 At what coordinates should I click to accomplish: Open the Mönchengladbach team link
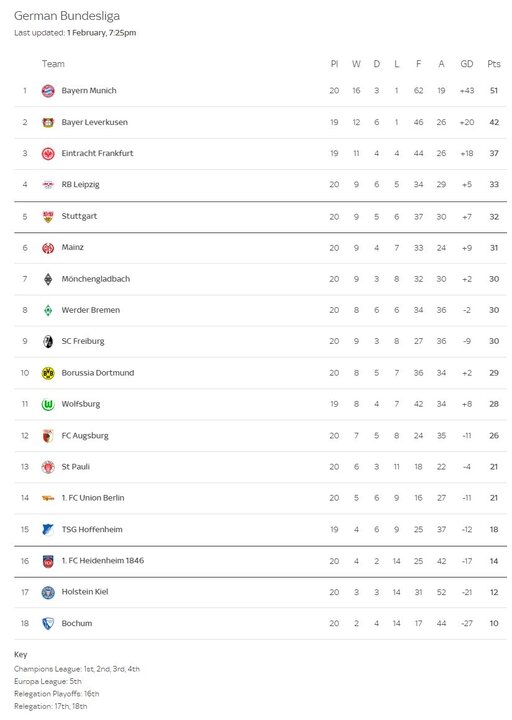click(x=96, y=279)
